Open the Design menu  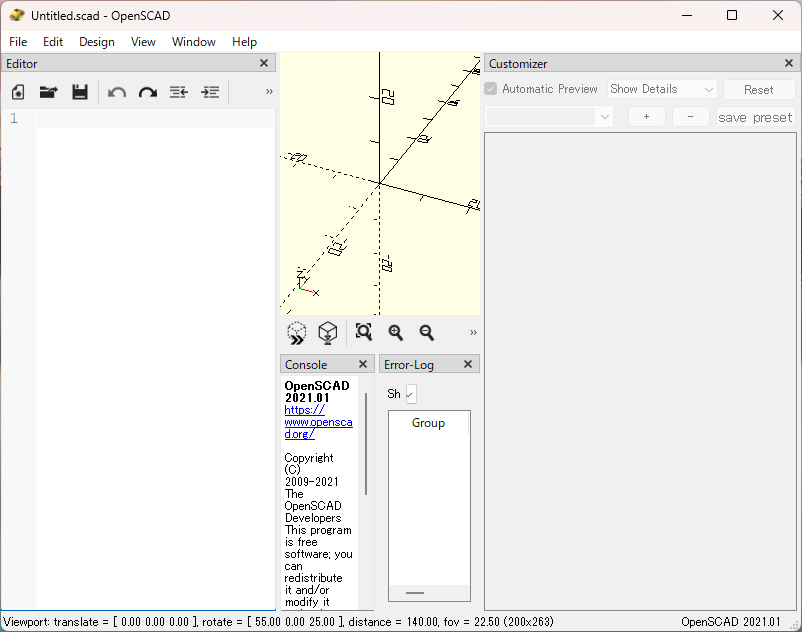pyautogui.click(x=97, y=42)
